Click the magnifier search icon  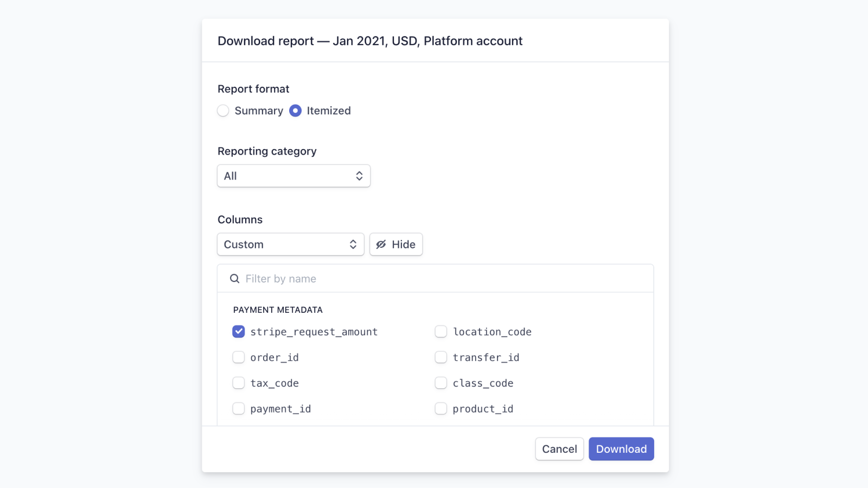tap(234, 279)
